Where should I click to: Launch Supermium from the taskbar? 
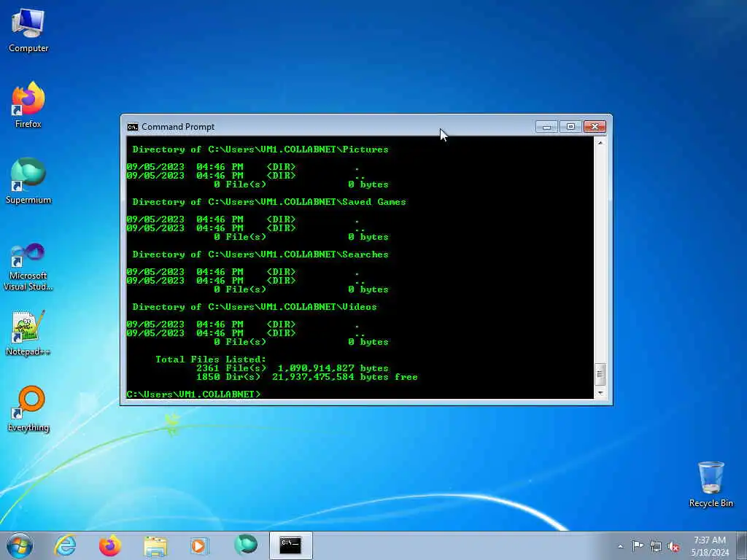(x=246, y=545)
